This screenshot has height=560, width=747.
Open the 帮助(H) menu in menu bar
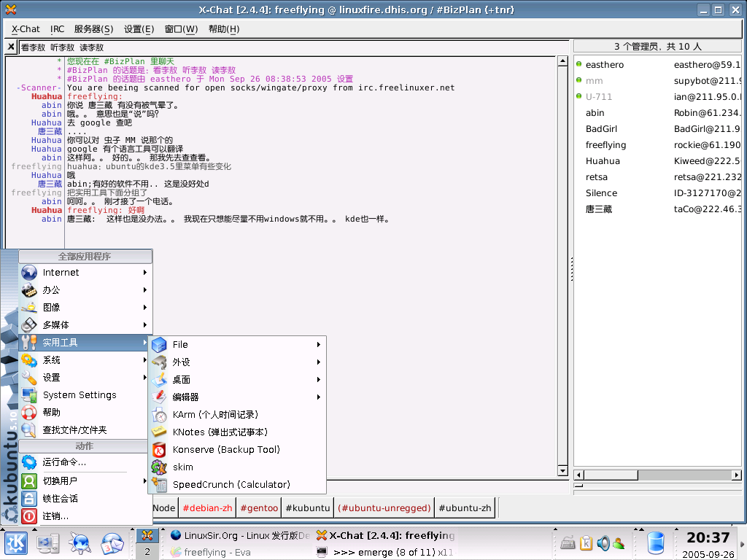pos(224,29)
